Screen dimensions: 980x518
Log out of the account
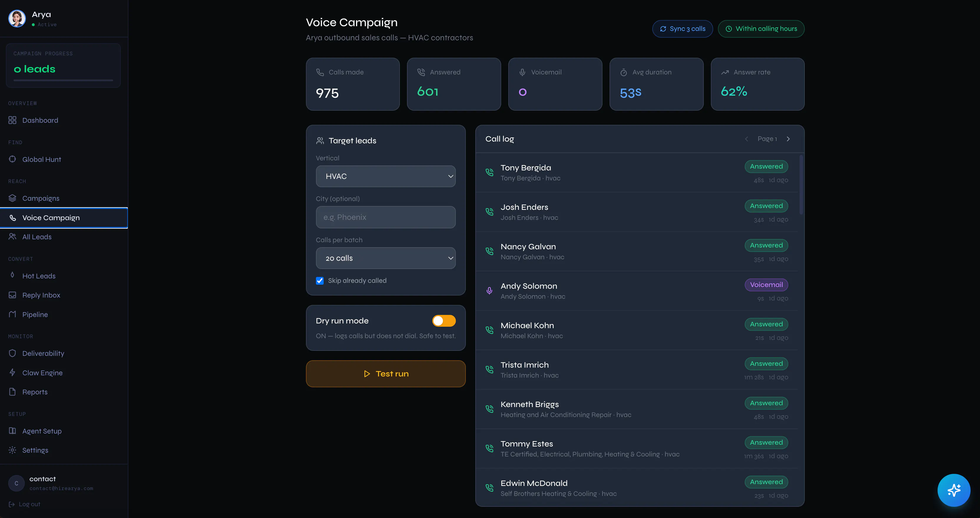[x=24, y=504]
